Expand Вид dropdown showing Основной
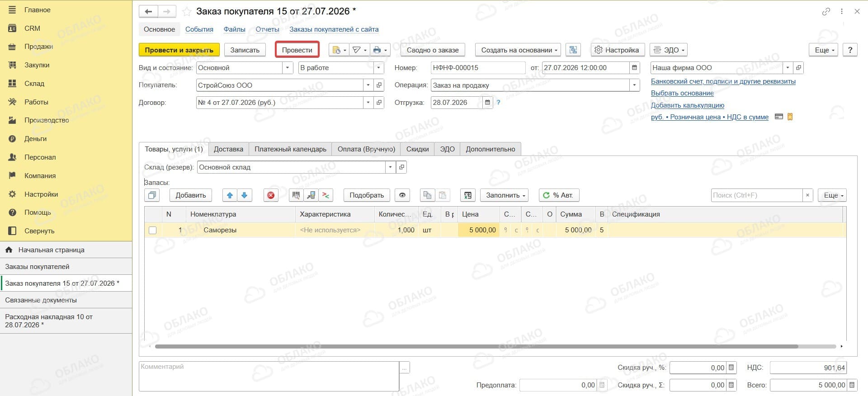The width and height of the screenshot is (868, 396). coord(288,68)
